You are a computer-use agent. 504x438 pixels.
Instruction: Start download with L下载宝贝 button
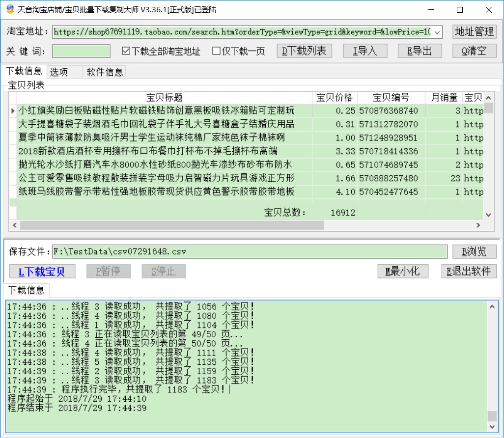click(42, 272)
